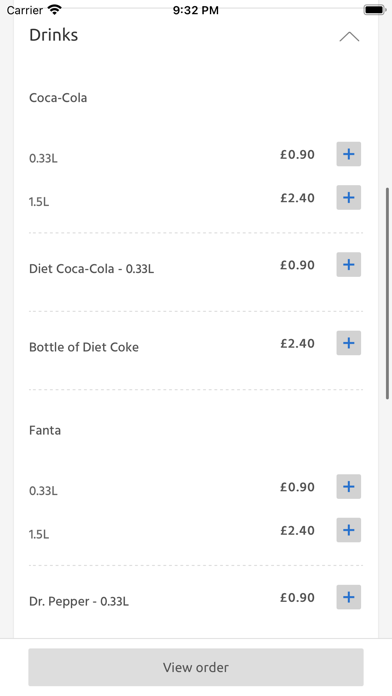Tap the Dr. Pepper - 0.33L label
The height and width of the screenshot is (696, 392).
(x=79, y=601)
